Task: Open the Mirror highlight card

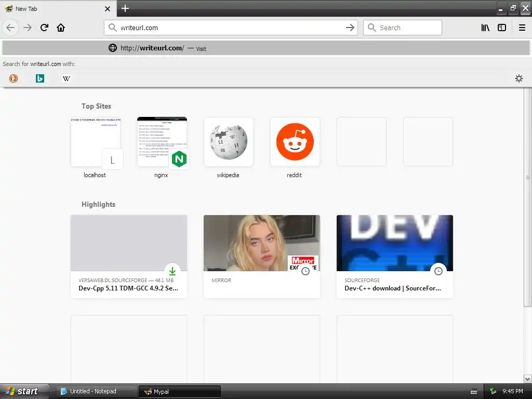Action: click(262, 257)
